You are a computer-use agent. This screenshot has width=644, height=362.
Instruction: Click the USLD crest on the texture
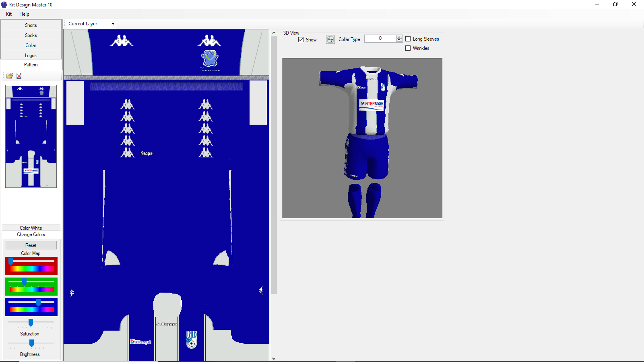pos(192,339)
